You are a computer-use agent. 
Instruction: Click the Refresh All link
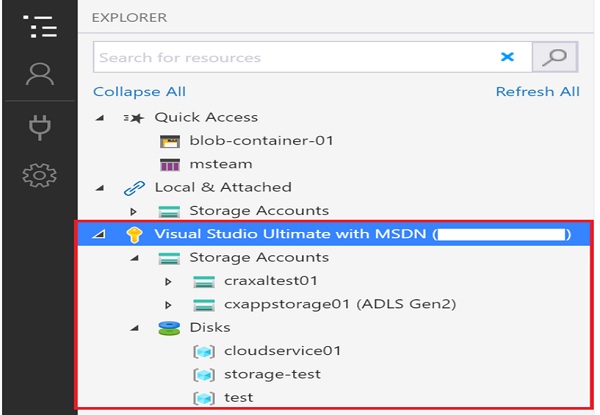pyautogui.click(x=537, y=92)
